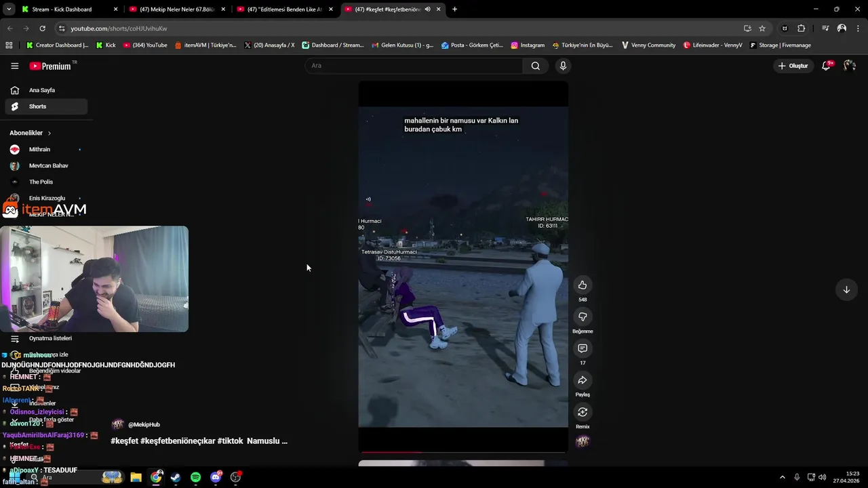Dislike the Short with thumbs-down icon

tap(583, 317)
